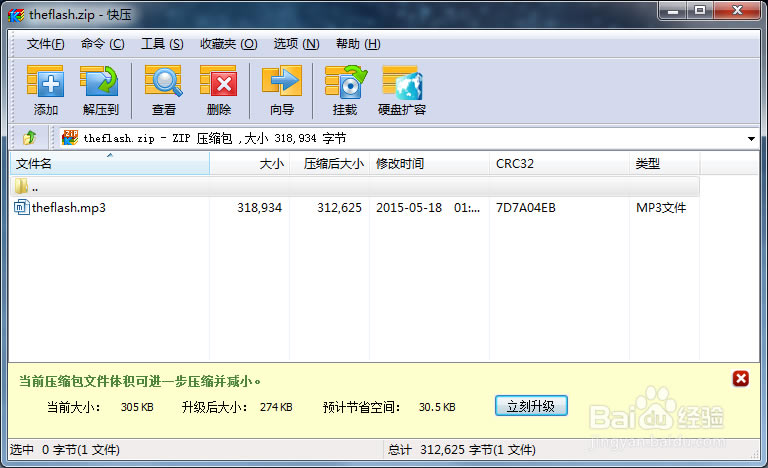
Task: Select the theflash.mp3 file icon
Action: 22,207
